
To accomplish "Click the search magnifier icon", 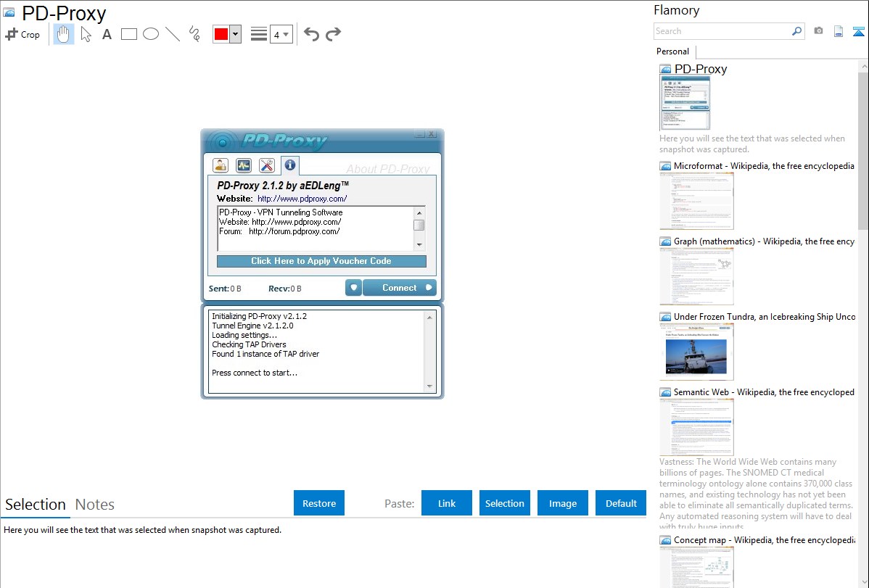I will coord(796,31).
